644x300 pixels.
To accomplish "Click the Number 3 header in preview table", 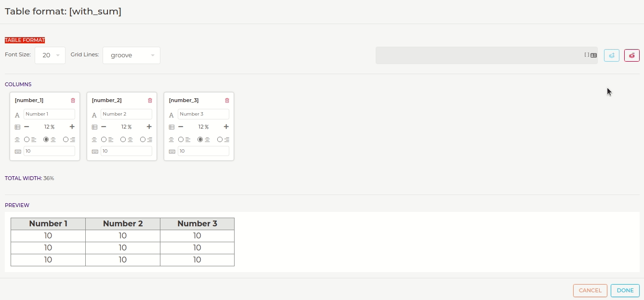I will pos(197,224).
